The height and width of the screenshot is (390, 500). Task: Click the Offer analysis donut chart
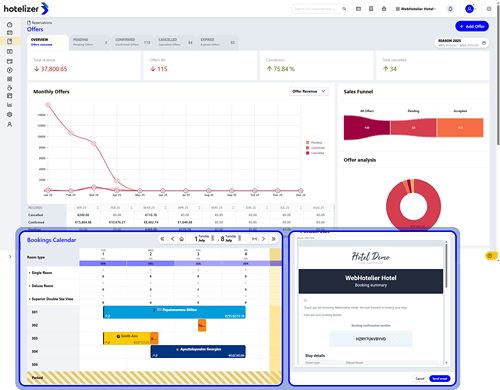click(413, 206)
